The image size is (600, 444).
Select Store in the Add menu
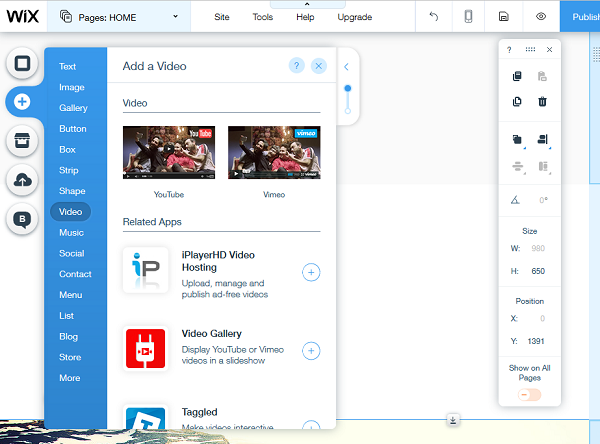click(70, 357)
